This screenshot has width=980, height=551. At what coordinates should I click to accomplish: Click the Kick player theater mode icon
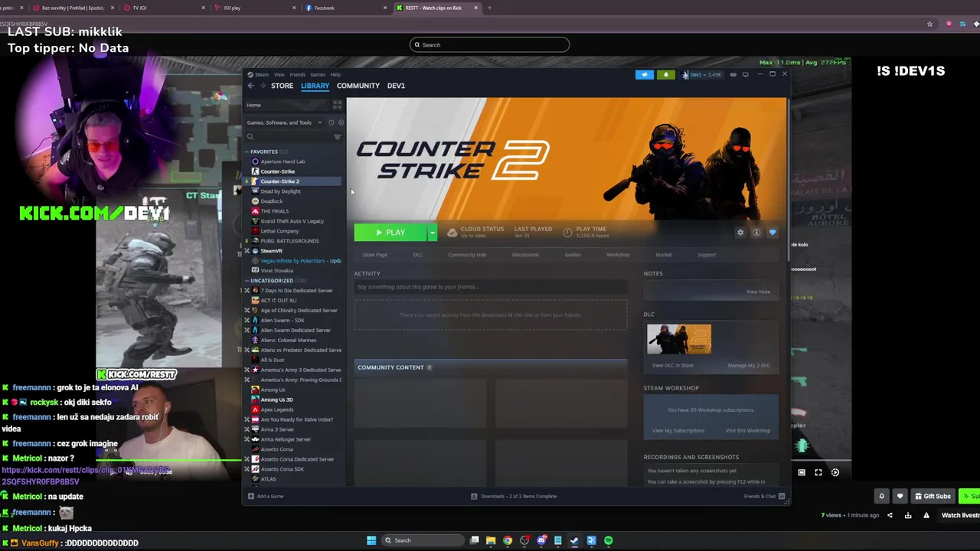pyautogui.click(x=802, y=472)
